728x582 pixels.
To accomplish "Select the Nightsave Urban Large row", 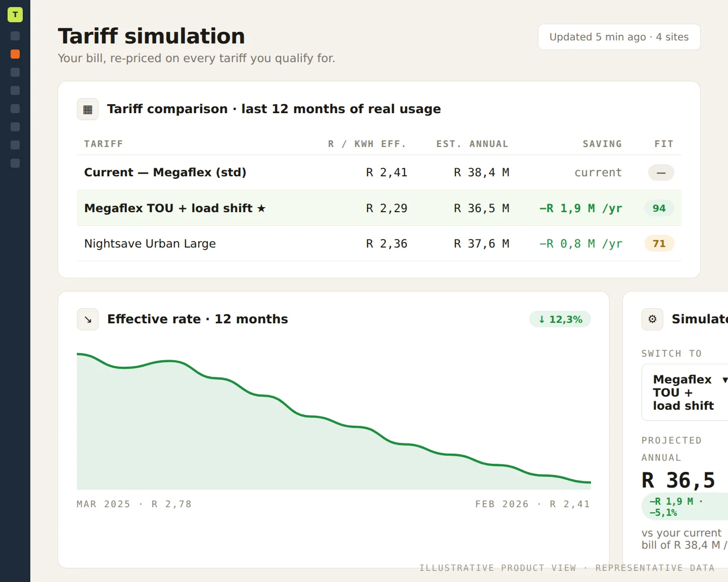I will [379, 244].
